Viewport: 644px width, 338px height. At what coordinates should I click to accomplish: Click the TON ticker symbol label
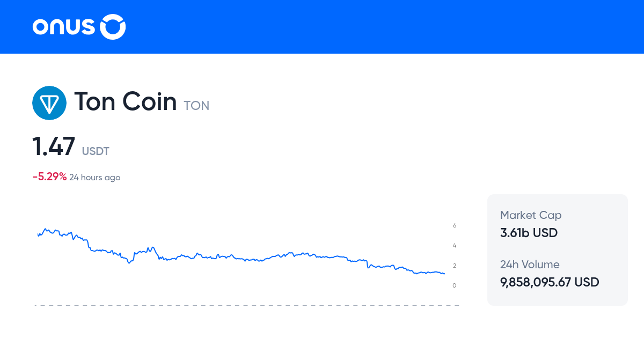click(196, 105)
